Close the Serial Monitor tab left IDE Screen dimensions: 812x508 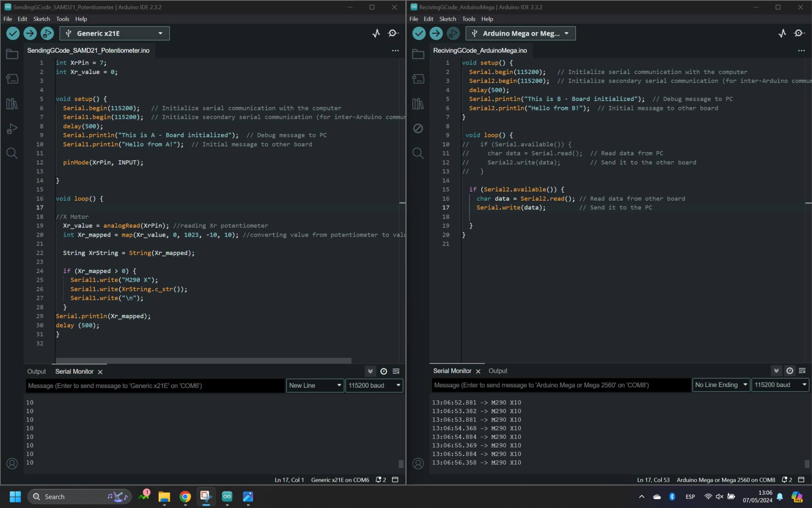click(x=100, y=371)
